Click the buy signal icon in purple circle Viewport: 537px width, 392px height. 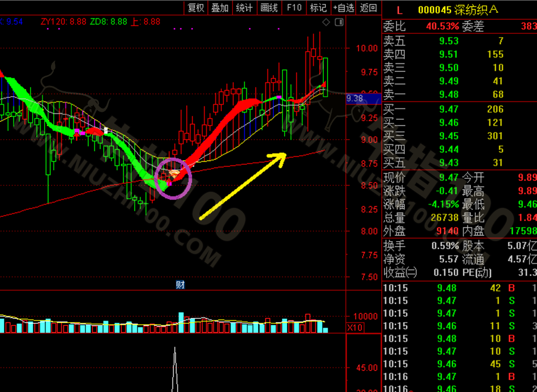(175, 174)
